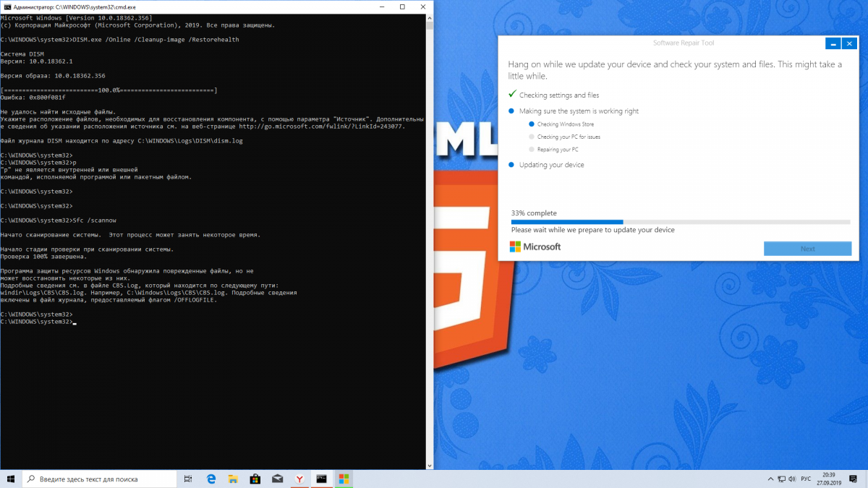Minimize the Software Repair Tool window
The image size is (868, 488).
point(833,44)
